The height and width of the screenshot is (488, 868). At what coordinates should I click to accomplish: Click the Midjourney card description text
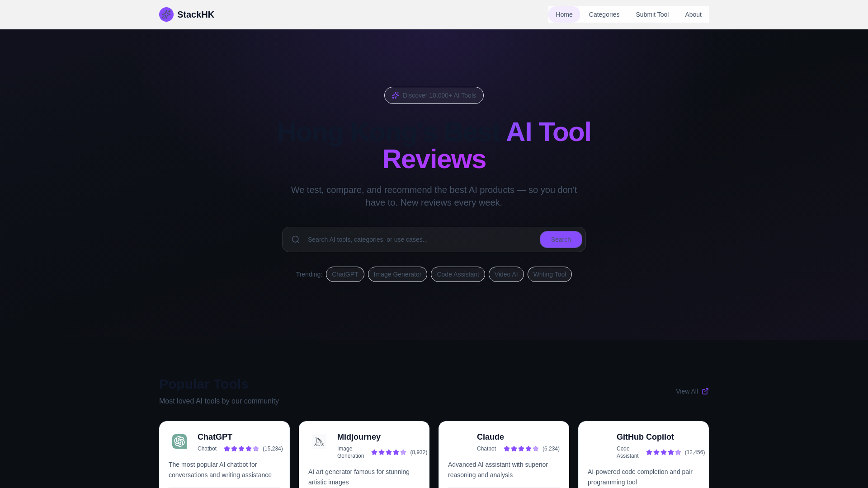coord(359,477)
